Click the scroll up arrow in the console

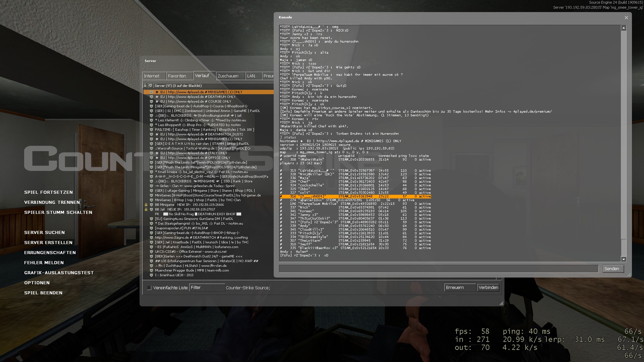tap(624, 28)
